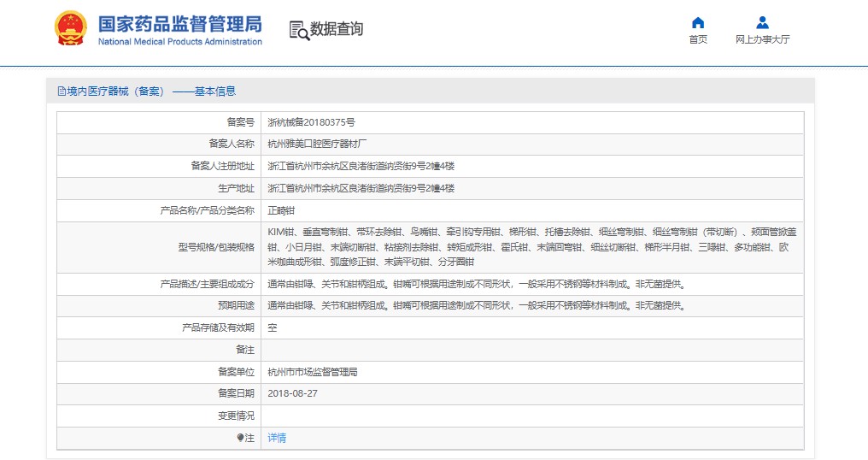Click the 国家药品监督管理局 title text
The width and height of the screenshot is (868, 460).
[179, 24]
